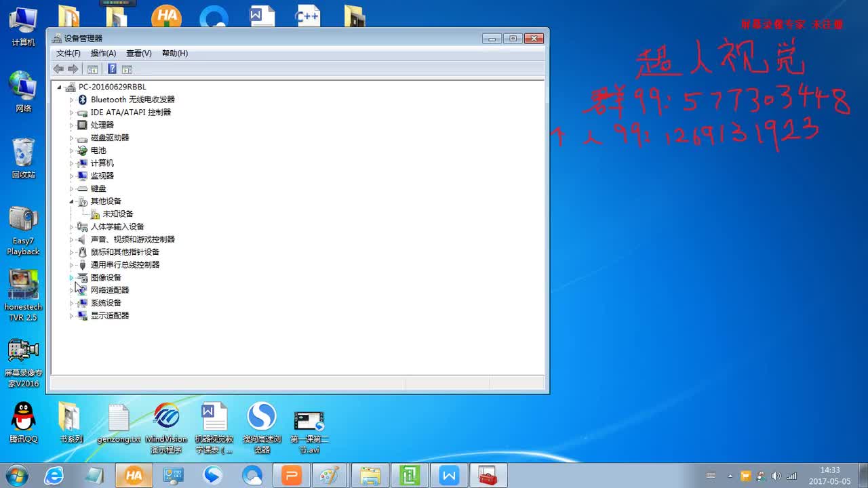Viewport: 868px width, 488px height.
Task: Click the blue WPS Writer taskbar icon
Action: point(449,476)
